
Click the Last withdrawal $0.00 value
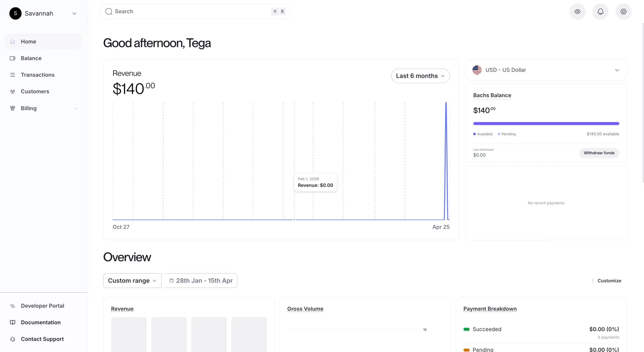pyautogui.click(x=480, y=155)
